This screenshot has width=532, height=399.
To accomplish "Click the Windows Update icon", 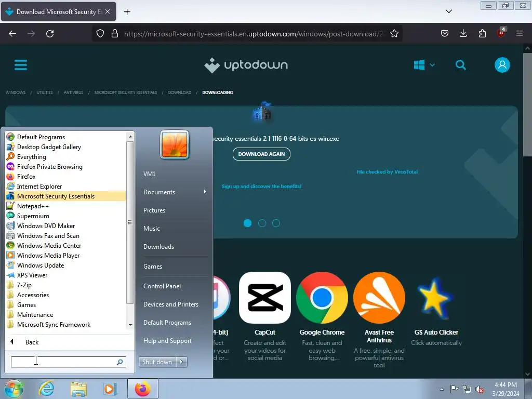I will click(x=10, y=265).
